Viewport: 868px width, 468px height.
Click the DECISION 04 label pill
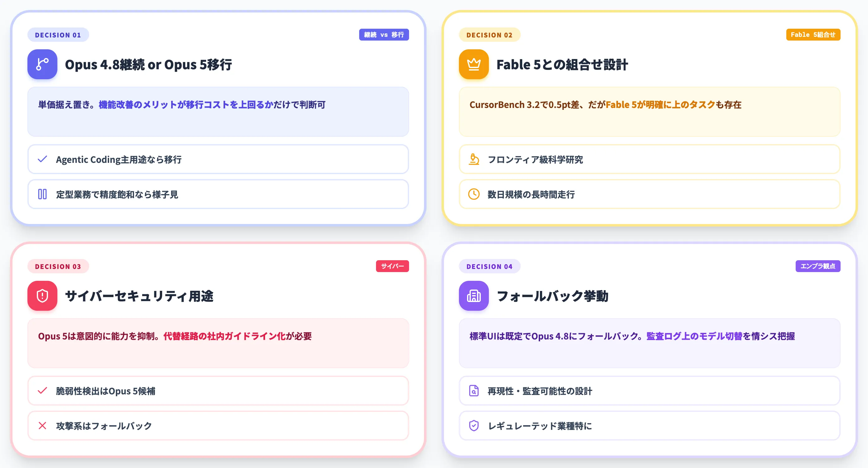[x=489, y=266]
